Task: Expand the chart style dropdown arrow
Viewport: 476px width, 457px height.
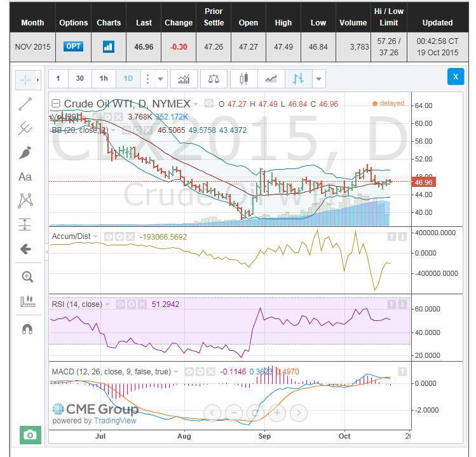Action: click(x=319, y=79)
